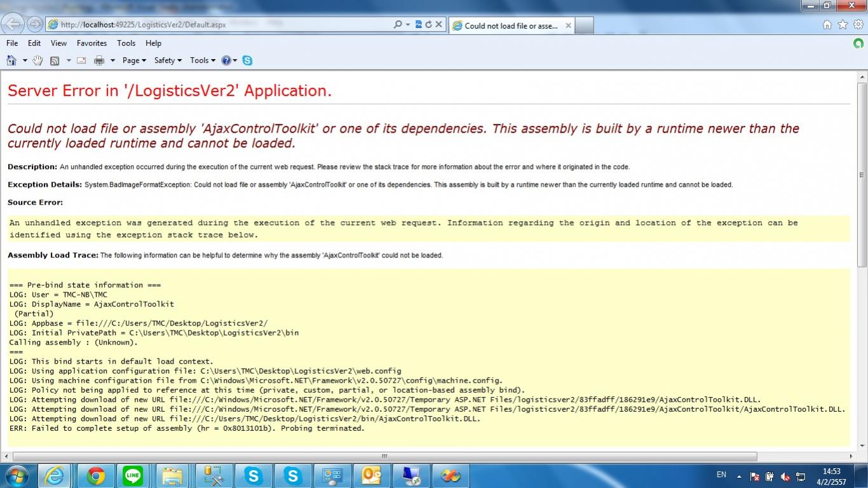Click the 'Assembly Load Trace:' label
Image resolution: width=868 pixels, height=488 pixels.
coord(53,255)
